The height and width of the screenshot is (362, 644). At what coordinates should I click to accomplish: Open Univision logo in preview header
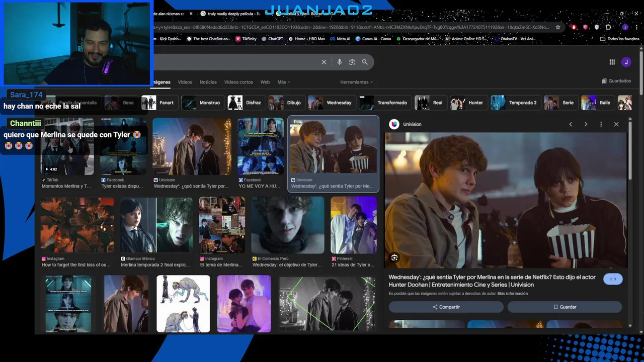coord(394,124)
